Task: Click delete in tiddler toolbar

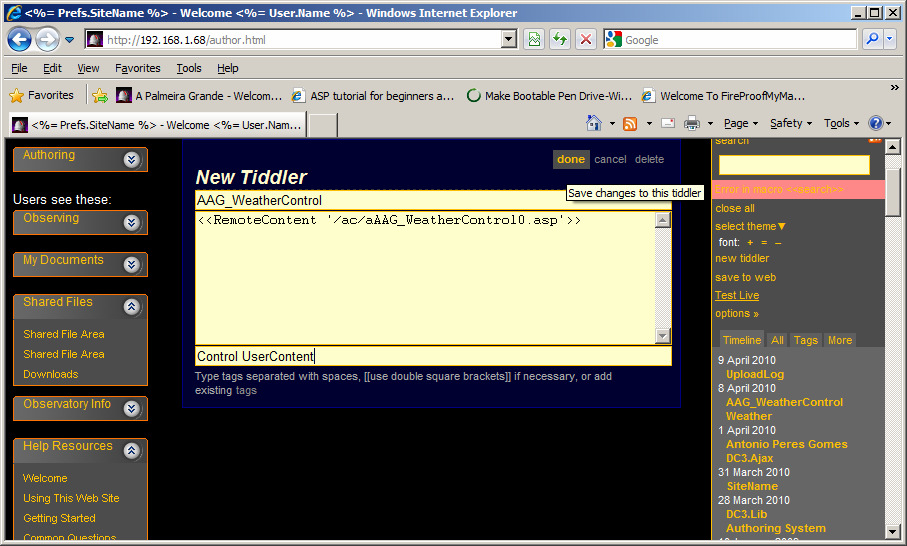Action: pyautogui.click(x=650, y=159)
